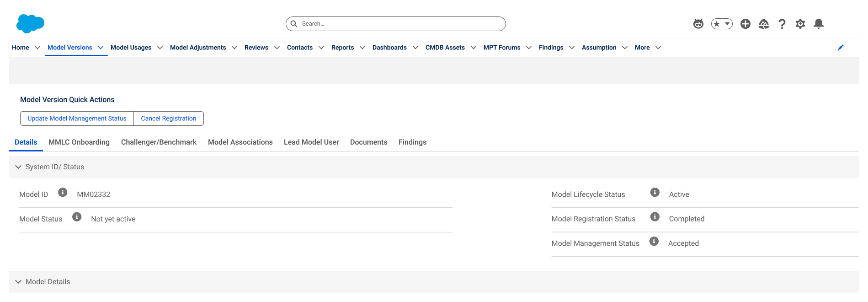Click Update Model Management Status button
868x302 pixels.
point(77,119)
